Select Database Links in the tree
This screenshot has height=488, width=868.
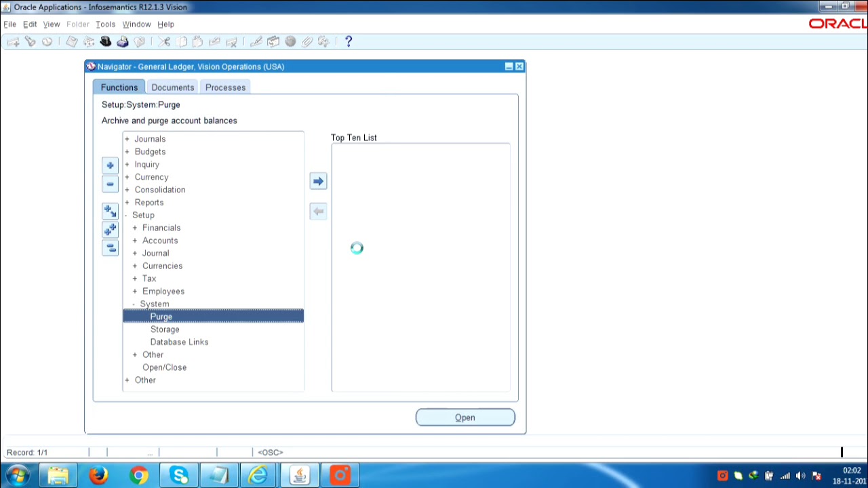pyautogui.click(x=179, y=342)
